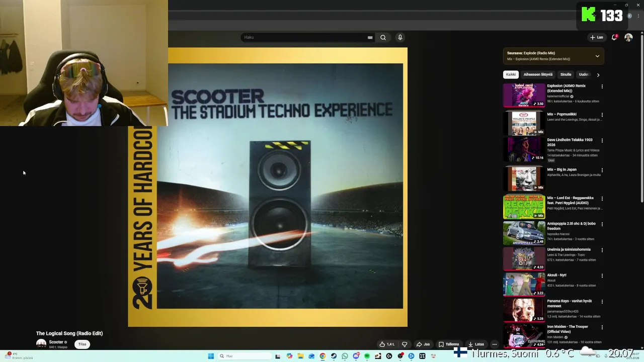Open the Scooter channel avatar
This screenshot has height=362, width=644.
[41, 344]
